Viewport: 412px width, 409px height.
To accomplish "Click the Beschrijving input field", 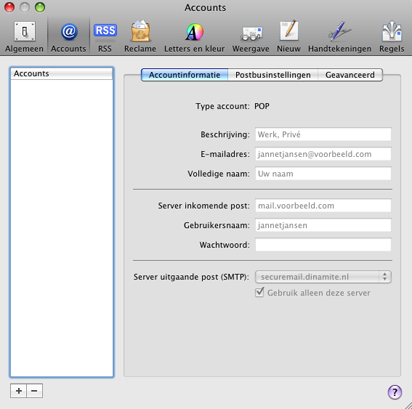I will pyautogui.click(x=323, y=134).
